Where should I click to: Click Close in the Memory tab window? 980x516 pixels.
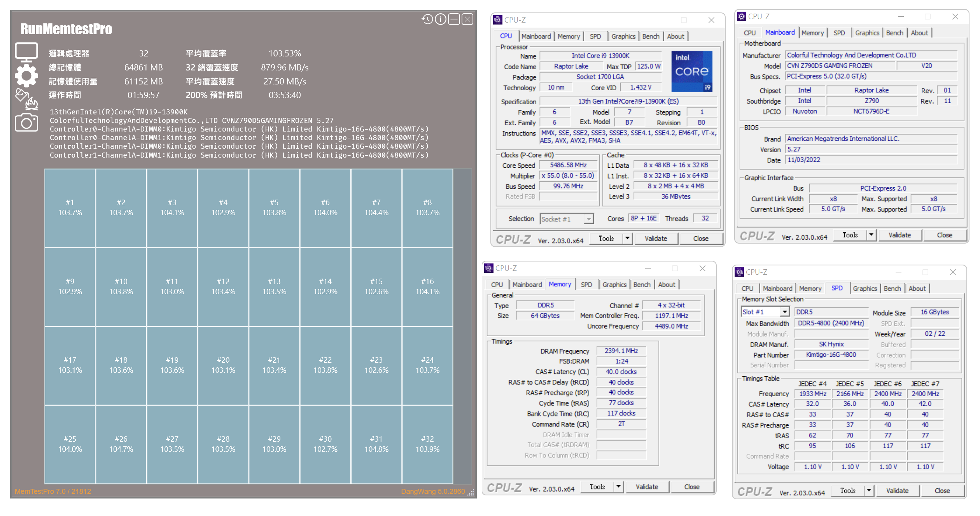(x=691, y=487)
